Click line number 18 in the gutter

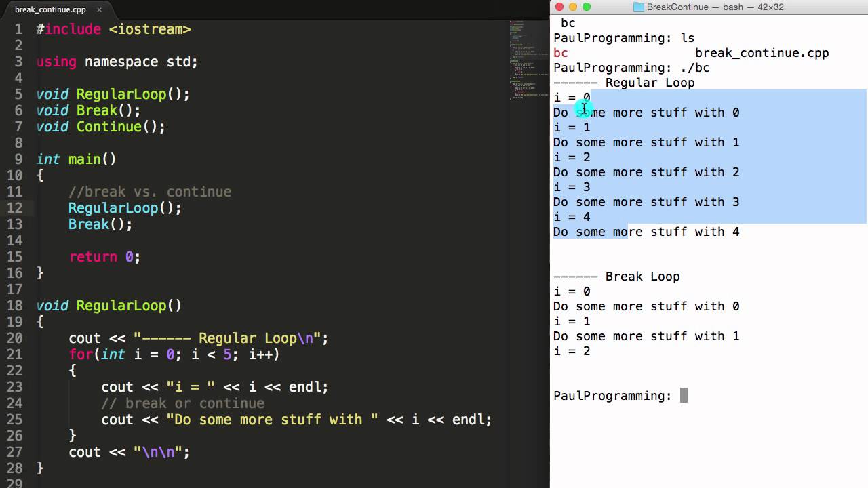point(15,306)
